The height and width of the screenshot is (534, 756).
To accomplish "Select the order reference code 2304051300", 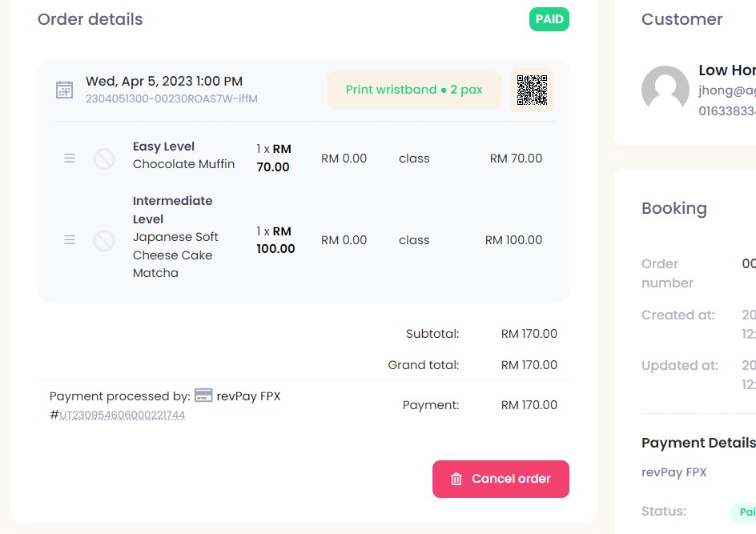I will [x=171, y=99].
